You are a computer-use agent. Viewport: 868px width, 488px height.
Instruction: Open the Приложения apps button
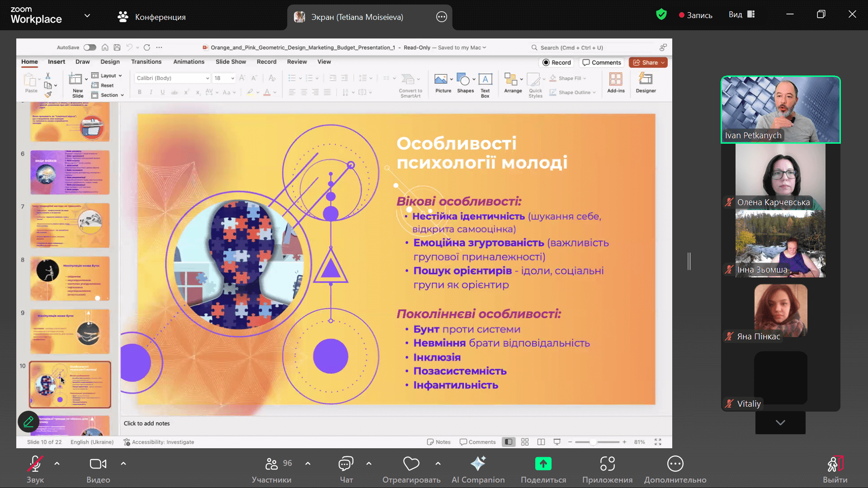click(x=607, y=469)
